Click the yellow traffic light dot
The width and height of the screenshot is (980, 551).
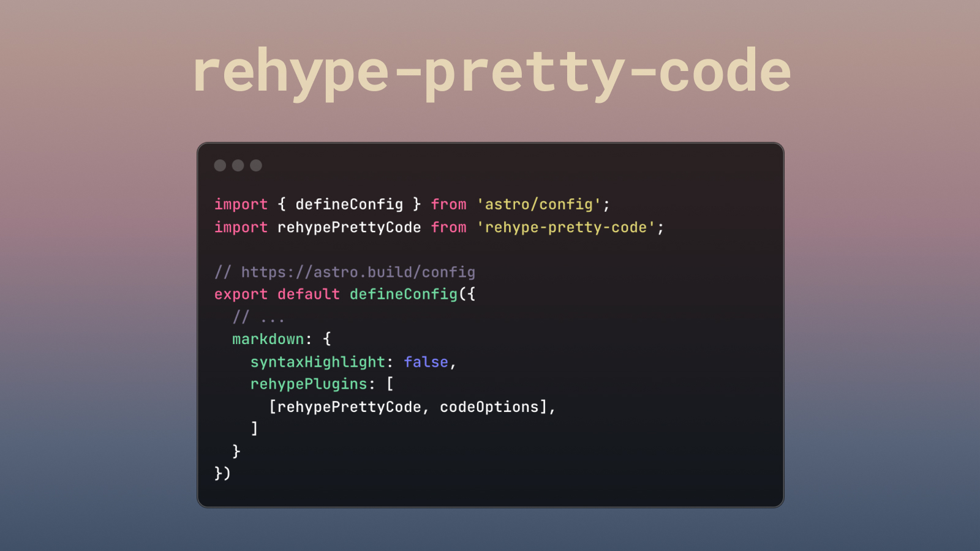pyautogui.click(x=238, y=165)
